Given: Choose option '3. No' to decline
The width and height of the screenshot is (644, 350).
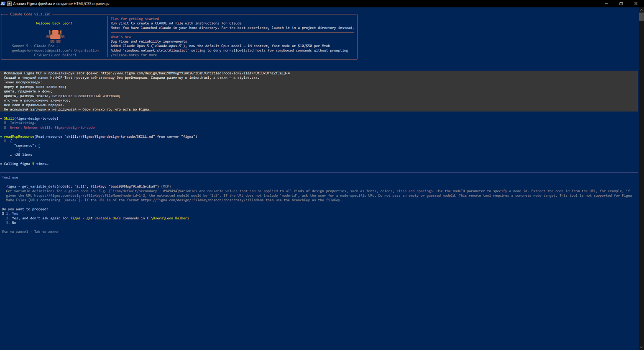Looking at the screenshot, I should click(x=11, y=223).
